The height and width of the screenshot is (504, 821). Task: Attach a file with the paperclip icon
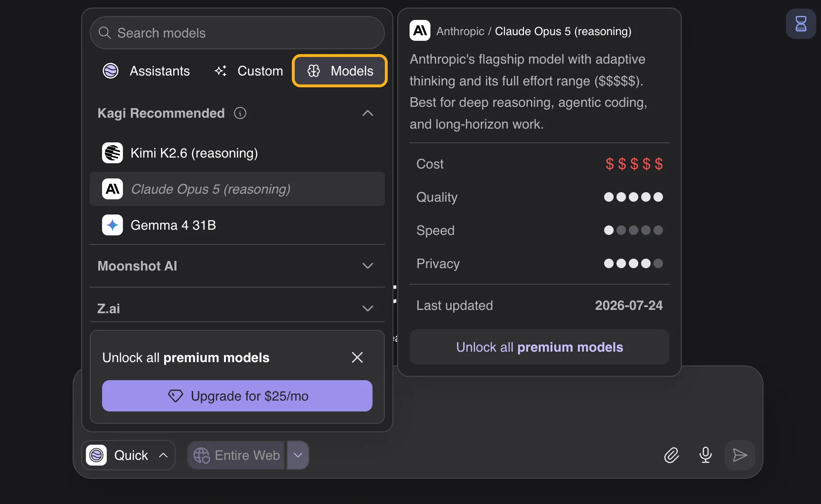pos(672,455)
